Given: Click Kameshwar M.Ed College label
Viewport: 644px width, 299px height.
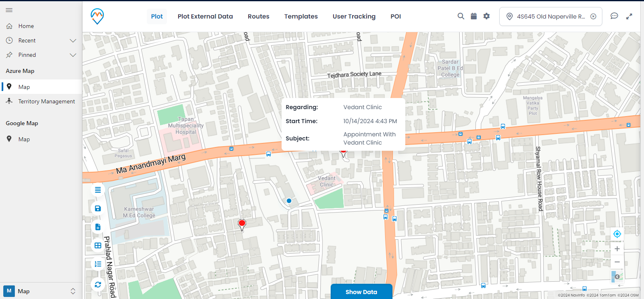Looking at the screenshot, I should click(x=139, y=212).
